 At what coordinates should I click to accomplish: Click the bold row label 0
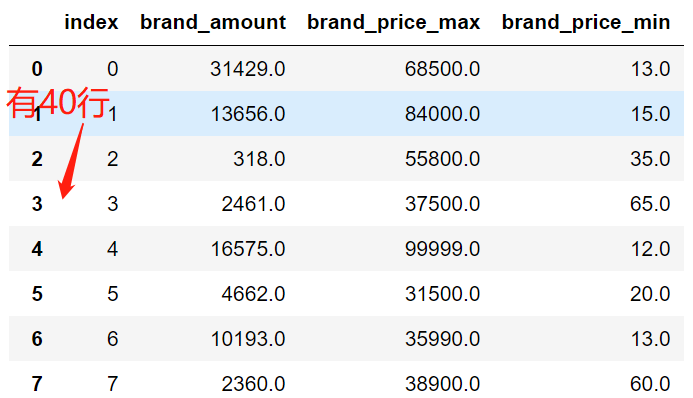(37, 69)
